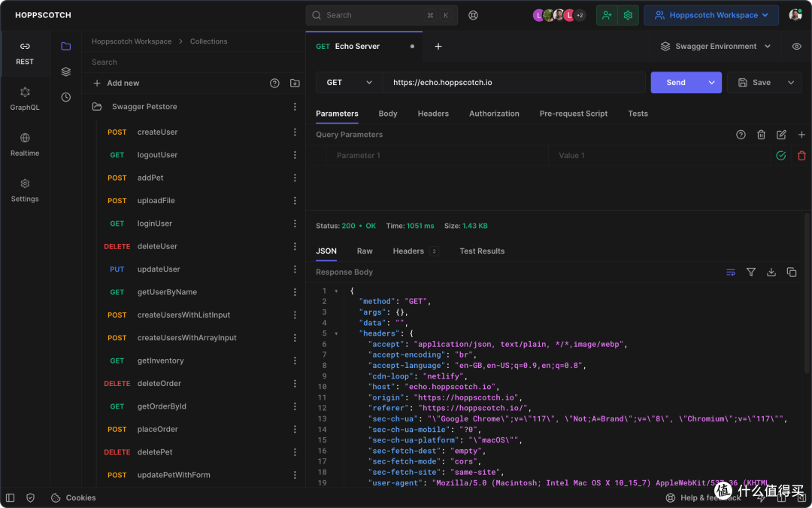Open the Authorization tab
Screen dimensions: 812x508
[x=494, y=114]
